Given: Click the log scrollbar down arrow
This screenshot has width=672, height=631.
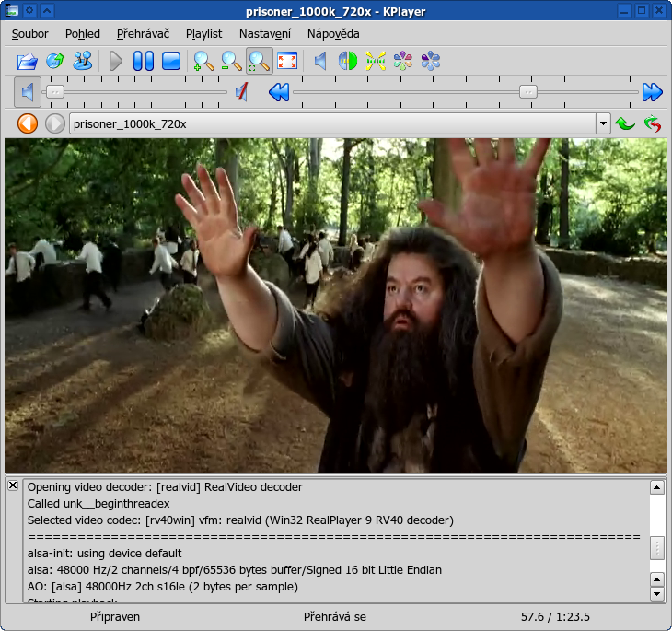Looking at the screenshot, I should tap(657, 594).
